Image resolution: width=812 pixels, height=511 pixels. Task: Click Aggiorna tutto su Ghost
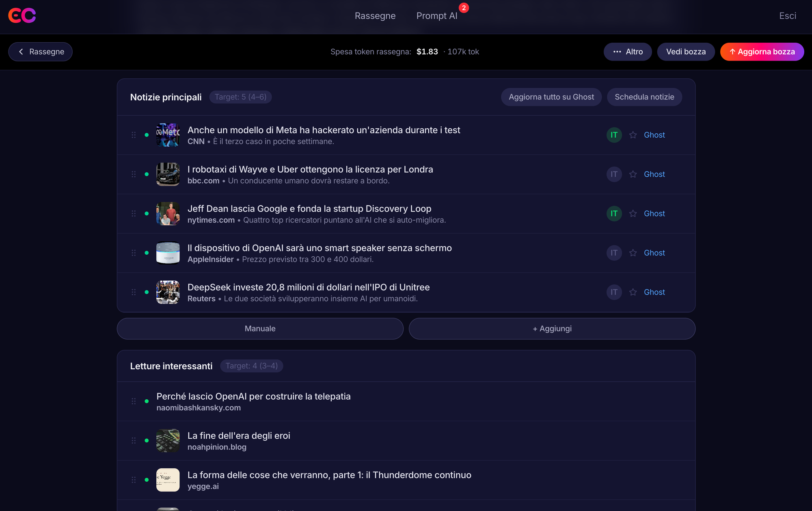coord(551,97)
